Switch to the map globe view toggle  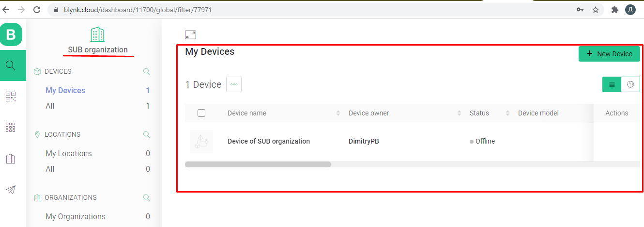coord(630,84)
